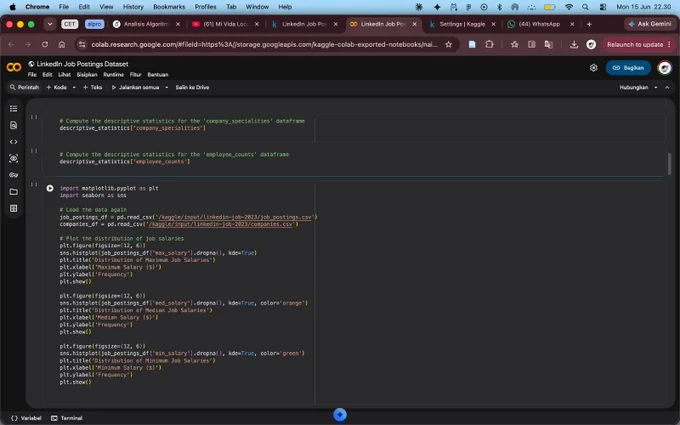
Task: Open macOS Spotlight search
Action: [585, 7]
